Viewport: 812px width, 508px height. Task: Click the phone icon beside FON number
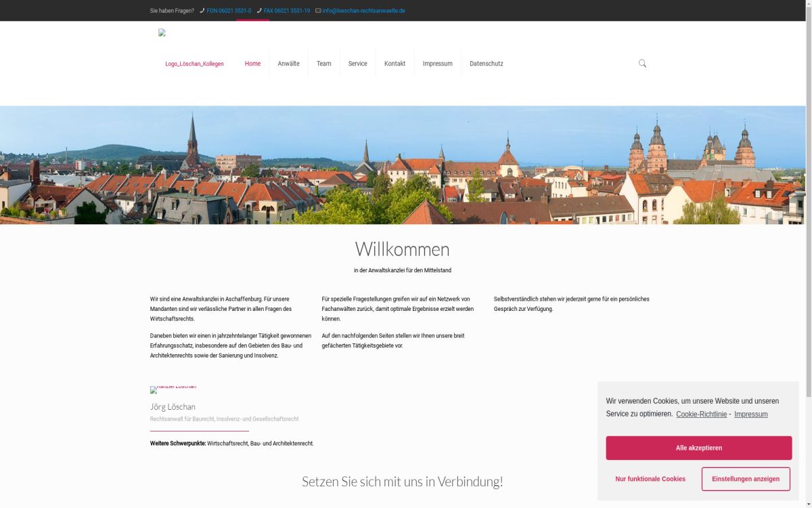tap(202, 11)
